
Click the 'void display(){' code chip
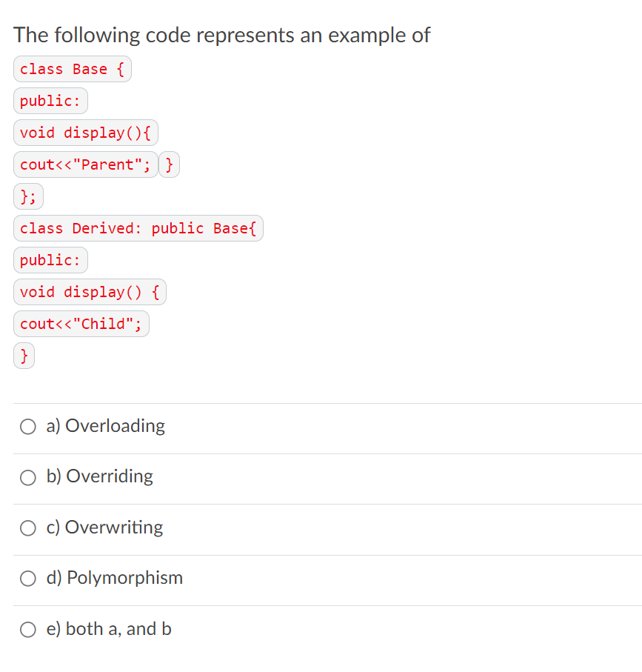point(85,133)
